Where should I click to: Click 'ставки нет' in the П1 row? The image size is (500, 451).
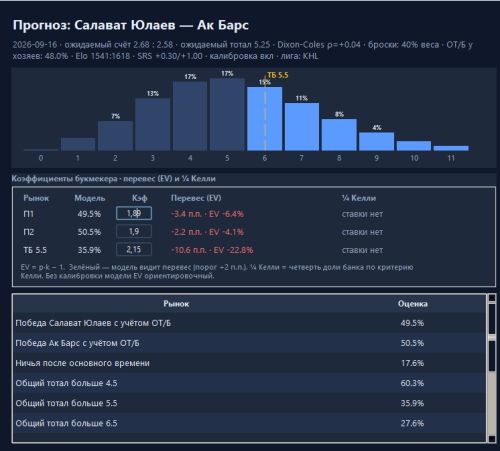[x=362, y=214]
